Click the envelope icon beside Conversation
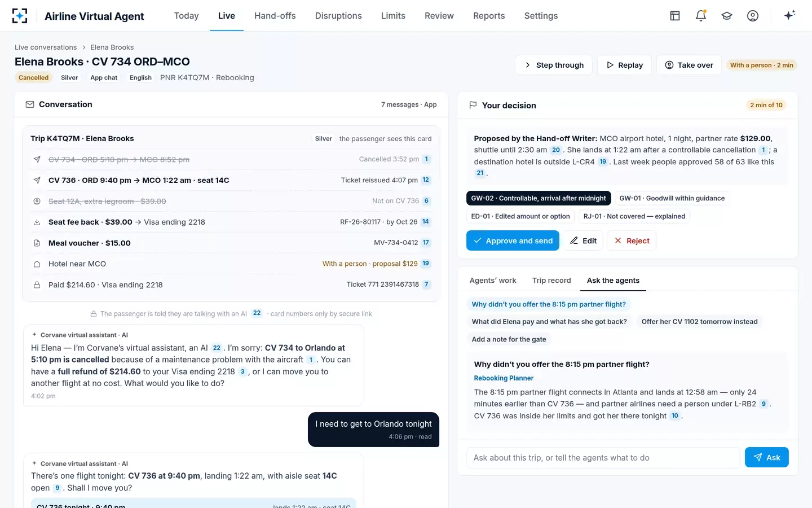Image resolution: width=812 pixels, height=508 pixels. (x=30, y=104)
